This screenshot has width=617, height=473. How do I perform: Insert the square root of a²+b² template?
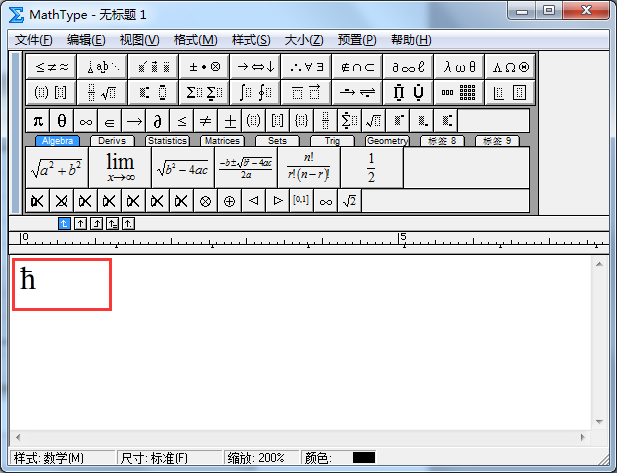pos(57,168)
